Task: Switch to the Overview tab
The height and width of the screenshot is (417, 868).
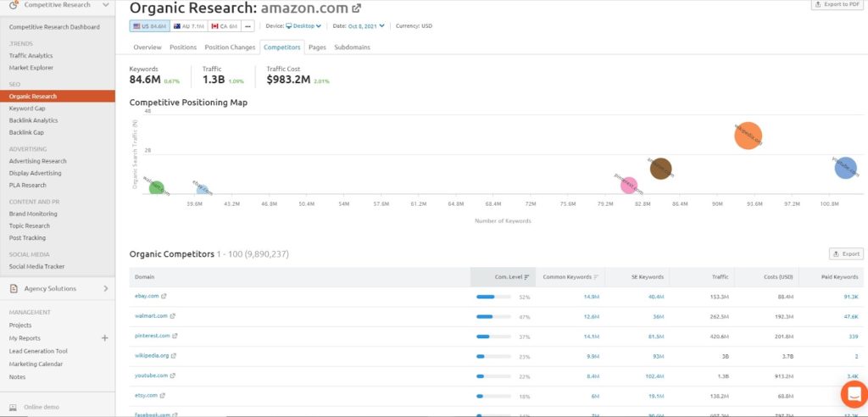Action: click(x=147, y=47)
